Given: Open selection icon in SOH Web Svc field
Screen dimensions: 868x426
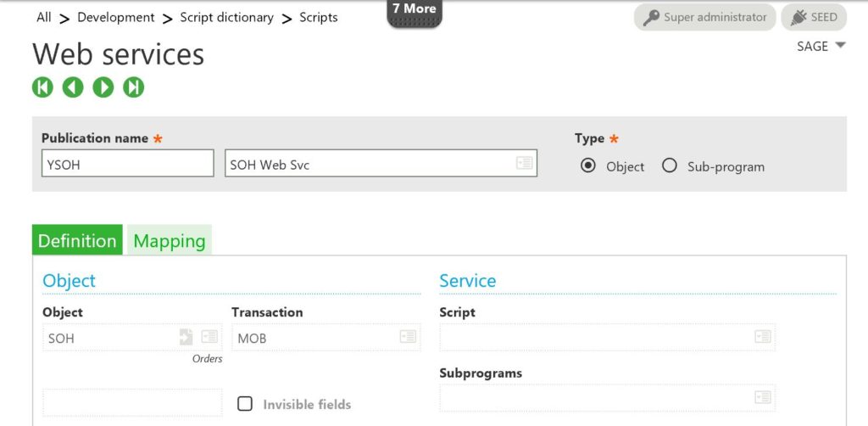Looking at the screenshot, I should (525, 164).
